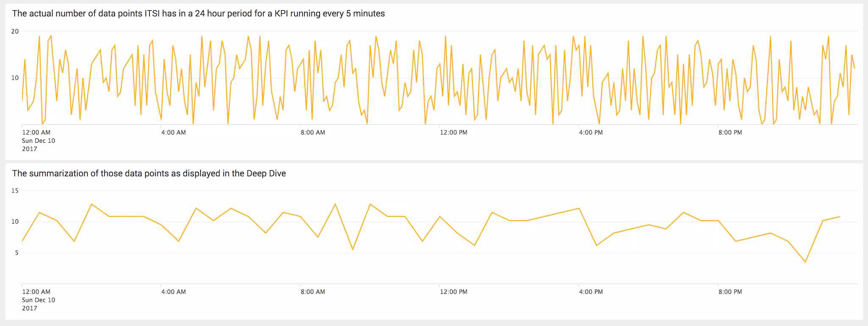The width and height of the screenshot is (868, 326).
Task: Click the 12:00 PM label on the actual data points chart
Action: pyautogui.click(x=453, y=133)
